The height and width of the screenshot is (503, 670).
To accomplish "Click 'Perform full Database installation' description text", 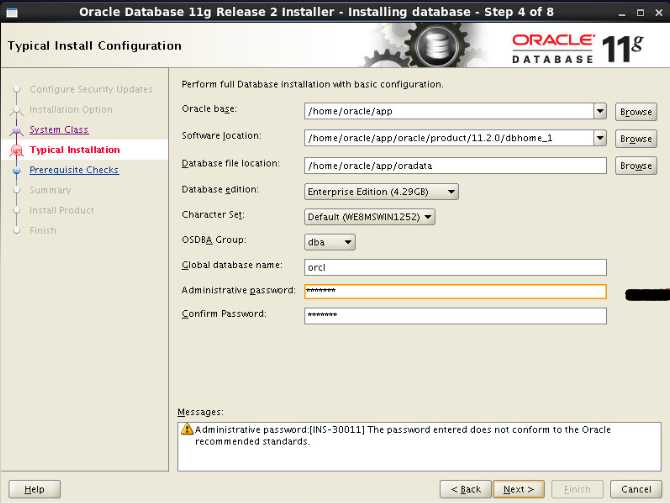I will (x=312, y=84).
